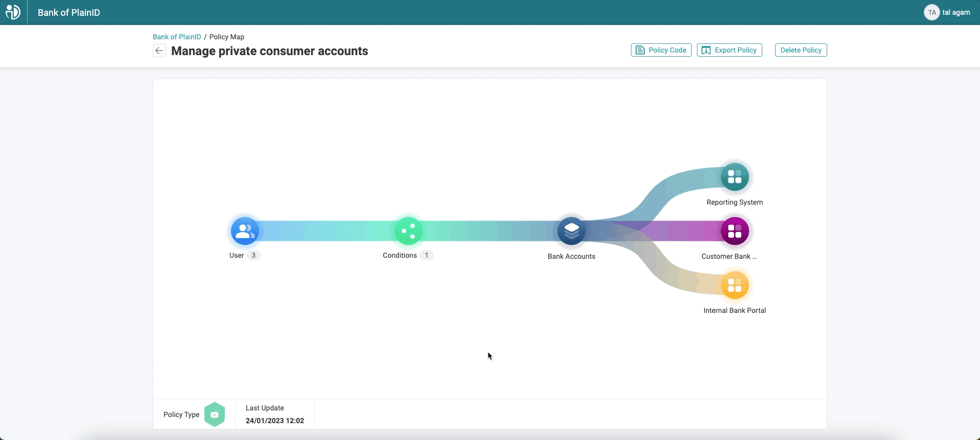Select the Customer Bank application node
Viewport: 980px width, 440px height.
coord(735,231)
